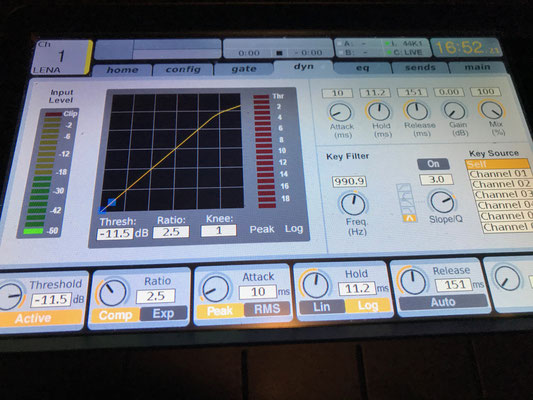This screenshot has height=400, width=533.
Task: Go to the gate tab
Action: [244, 69]
